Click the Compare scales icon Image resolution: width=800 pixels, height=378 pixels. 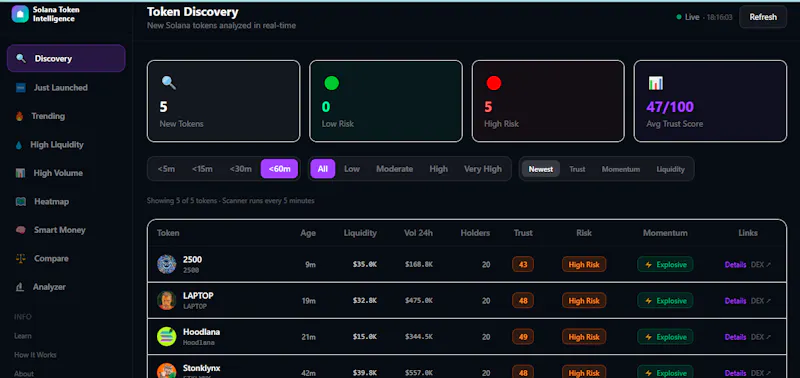click(x=21, y=259)
